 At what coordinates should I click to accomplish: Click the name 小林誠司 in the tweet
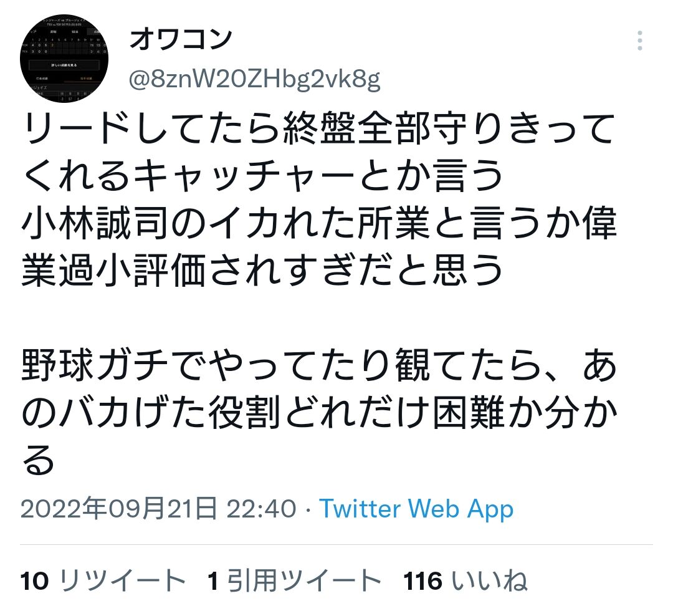click(x=95, y=223)
